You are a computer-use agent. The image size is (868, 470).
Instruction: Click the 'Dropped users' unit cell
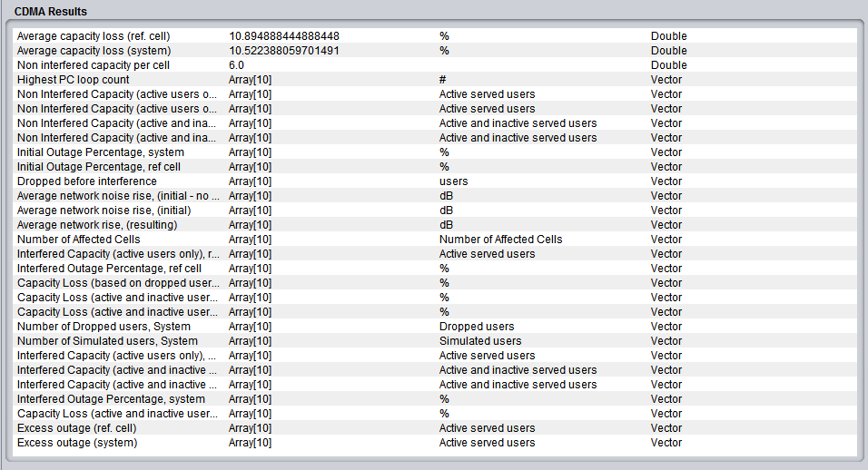(x=477, y=327)
